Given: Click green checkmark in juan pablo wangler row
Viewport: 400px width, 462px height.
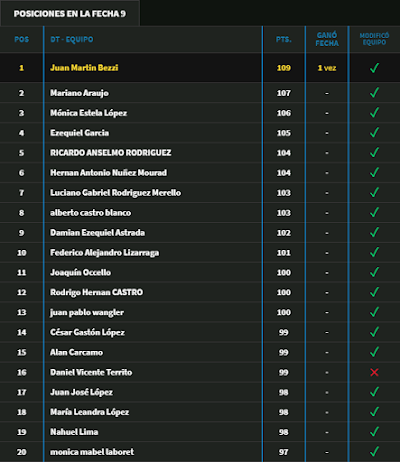Looking at the screenshot, I should (x=374, y=312).
